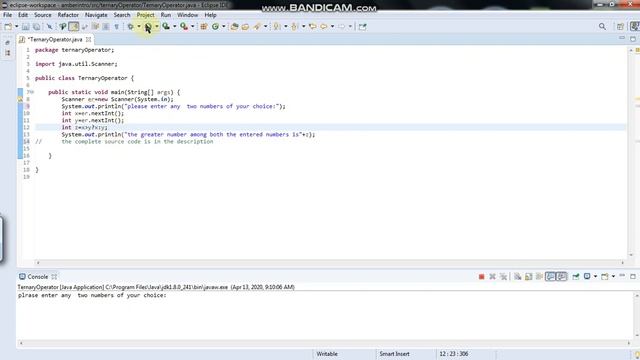Open the Coverage dropdown arrow
The image size is (640, 360).
[x=175, y=27]
